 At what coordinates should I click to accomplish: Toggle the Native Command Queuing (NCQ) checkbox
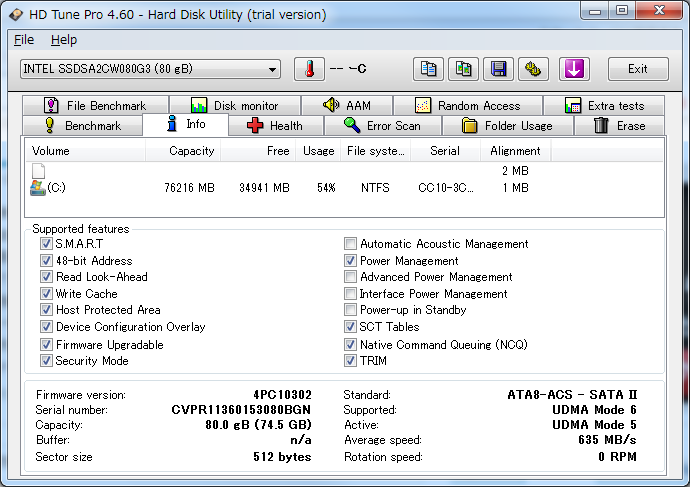coord(350,344)
